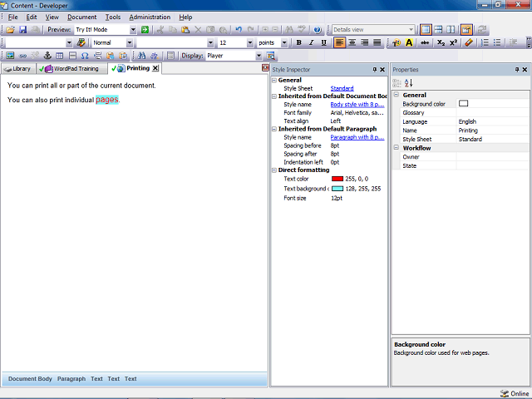532x399 pixels.
Task: Open the Body style with 8 p... link
Action: (357, 105)
